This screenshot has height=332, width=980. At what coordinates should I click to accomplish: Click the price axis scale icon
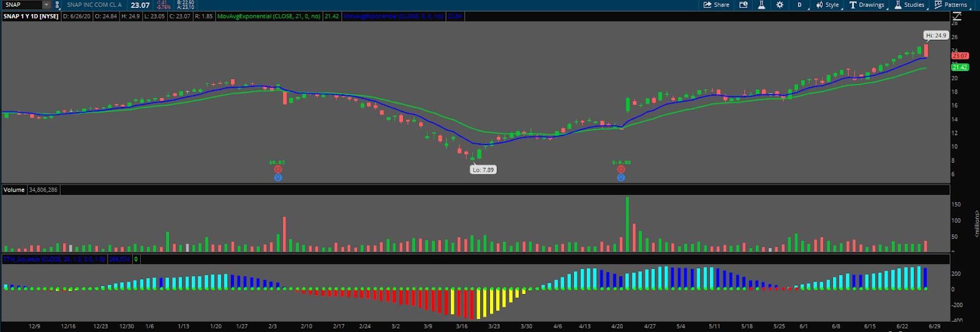click(x=957, y=17)
